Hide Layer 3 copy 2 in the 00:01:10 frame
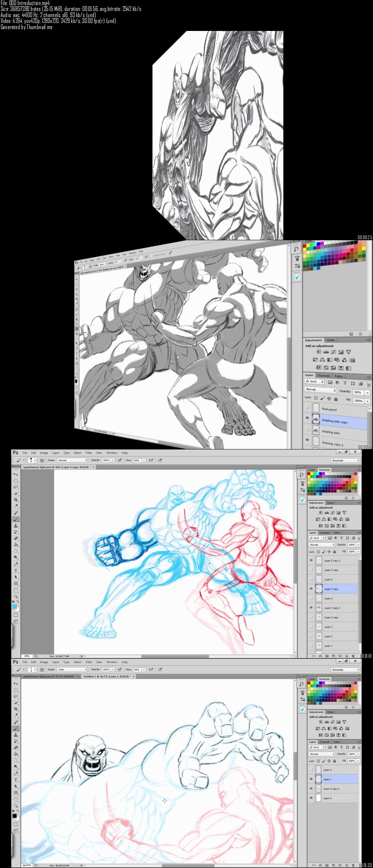This screenshot has height=868, width=373. pyautogui.click(x=311, y=608)
